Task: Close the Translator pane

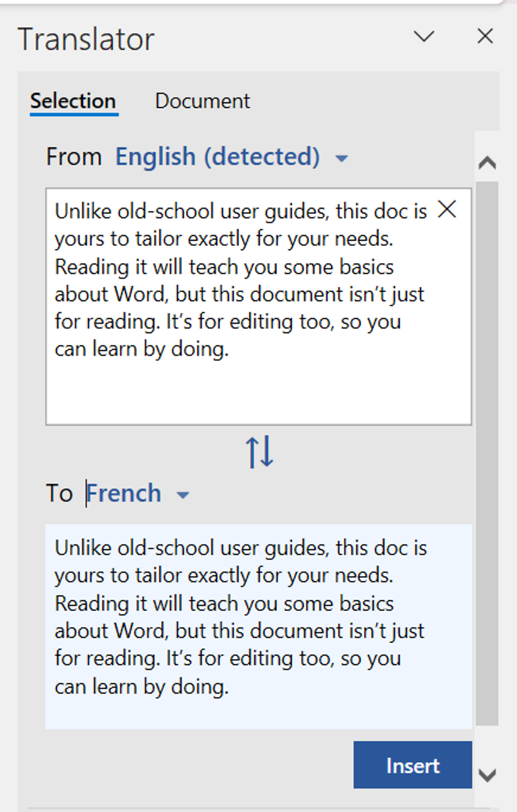Action: tap(485, 36)
